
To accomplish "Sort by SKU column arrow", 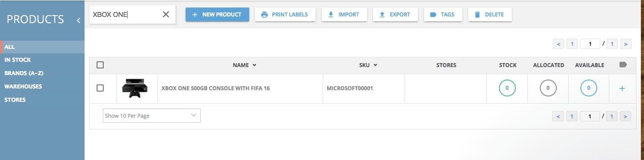I will click(375, 65).
